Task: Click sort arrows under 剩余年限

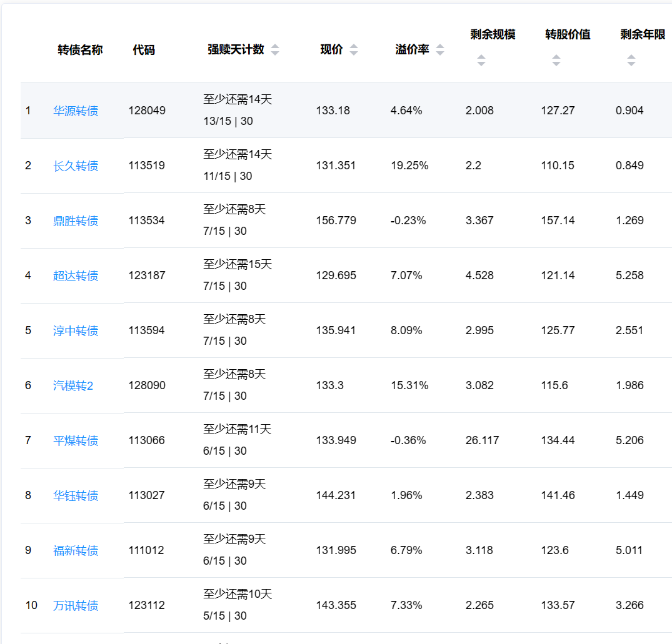Action: tap(631, 61)
